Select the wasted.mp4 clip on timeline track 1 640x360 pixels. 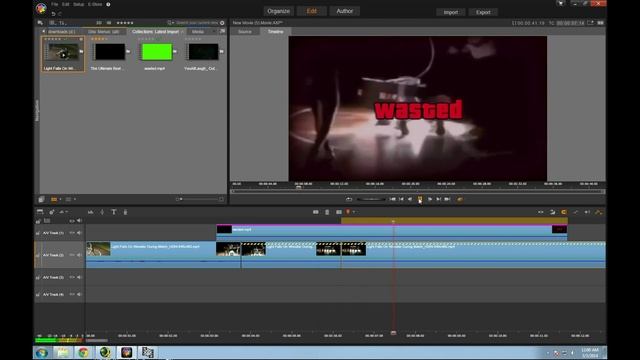[392, 231]
